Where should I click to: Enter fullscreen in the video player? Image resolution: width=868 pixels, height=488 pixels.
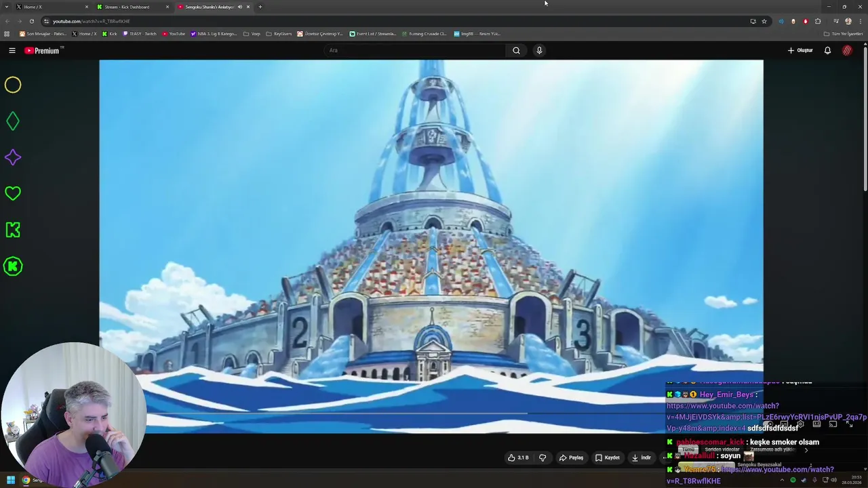849,424
